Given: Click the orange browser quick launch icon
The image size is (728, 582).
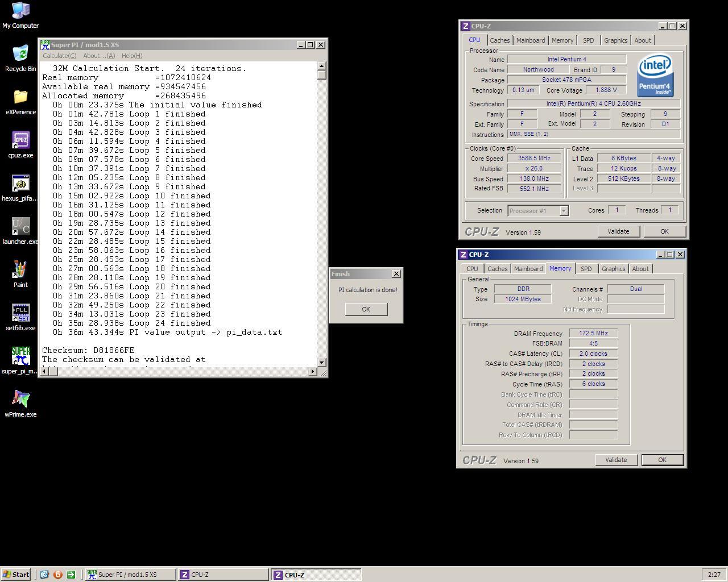Looking at the screenshot, I should 57,575.
